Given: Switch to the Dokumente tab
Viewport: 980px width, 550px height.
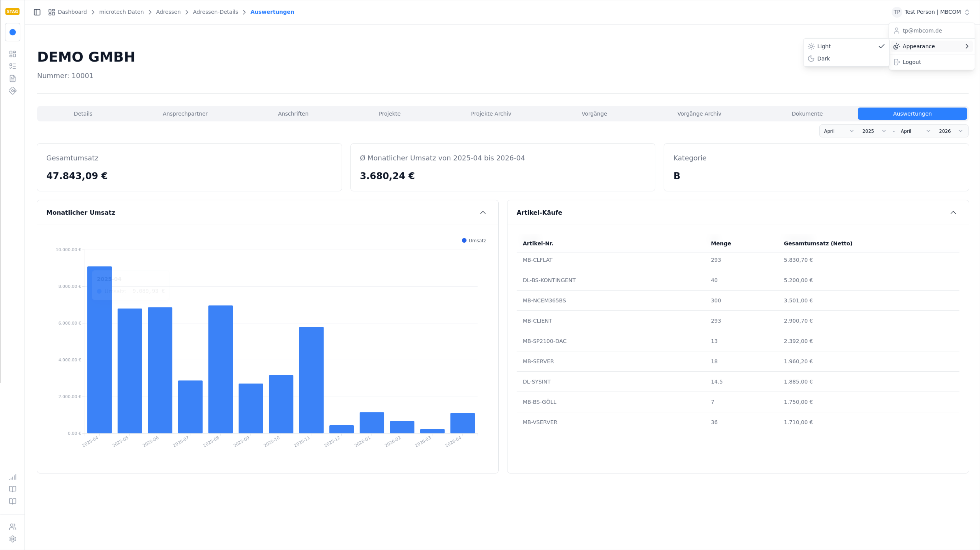Looking at the screenshot, I should 807,114.
